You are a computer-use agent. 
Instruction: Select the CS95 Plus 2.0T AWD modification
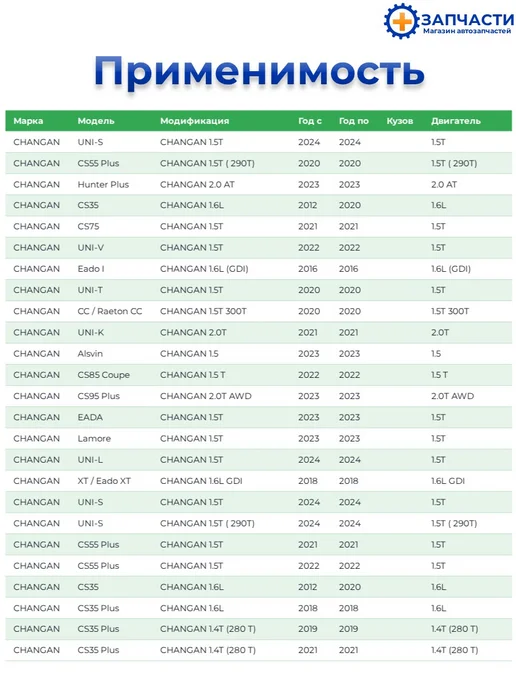[x=206, y=396]
